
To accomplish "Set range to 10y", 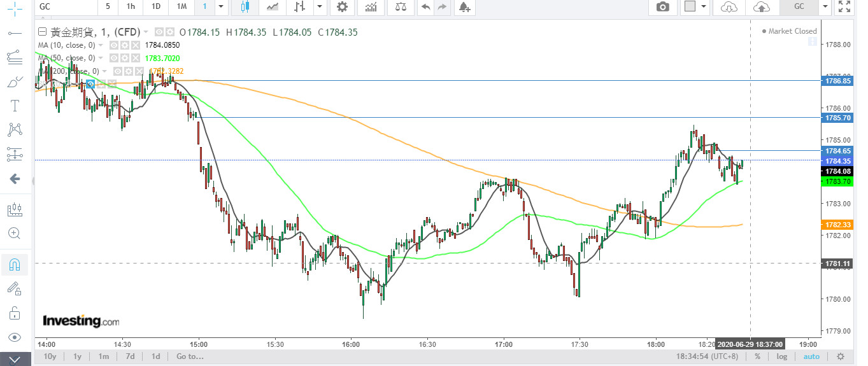I will (x=50, y=356).
